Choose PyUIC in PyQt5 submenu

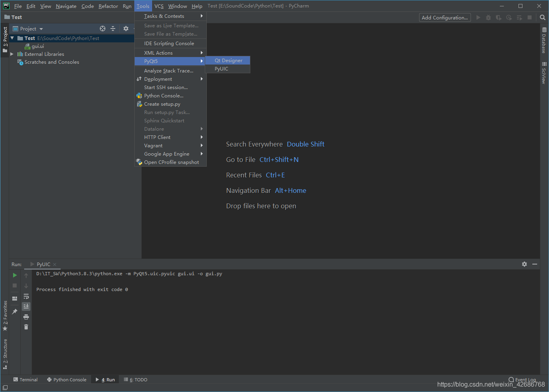pyautogui.click(x=228, y=69)
